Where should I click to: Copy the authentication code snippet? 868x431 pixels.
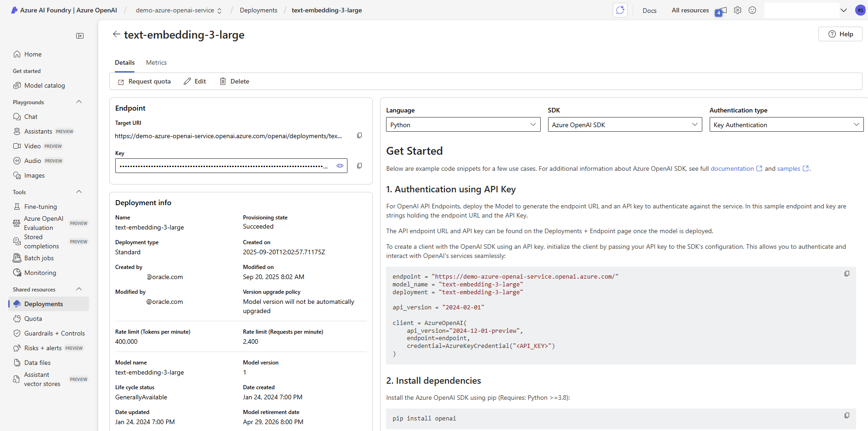pos(847,273)
